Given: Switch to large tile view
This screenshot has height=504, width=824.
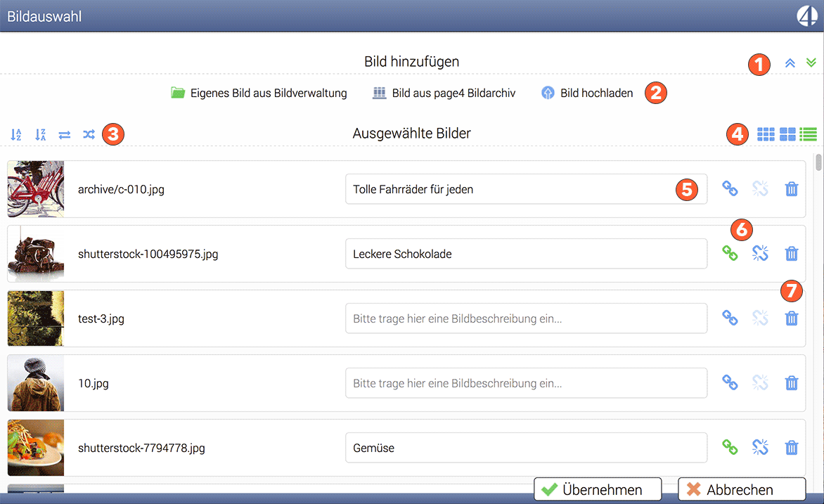Looking at the screenshot, I should [x=787, y=134].
